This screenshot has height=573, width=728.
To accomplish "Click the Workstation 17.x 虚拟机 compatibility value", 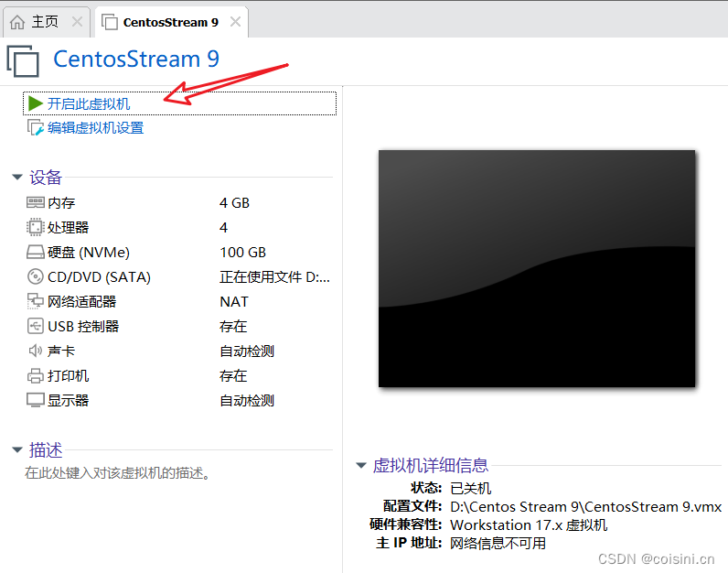I will pos(529,524).
